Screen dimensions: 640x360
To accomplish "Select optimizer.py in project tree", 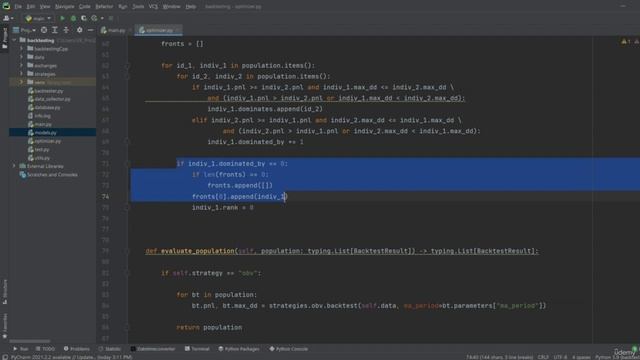I will (x=47, y=141).
